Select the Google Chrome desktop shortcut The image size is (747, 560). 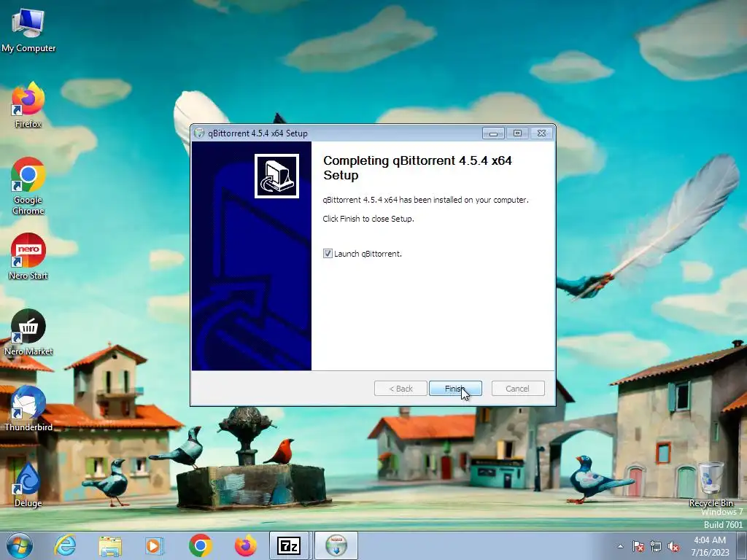coord(28,186)
